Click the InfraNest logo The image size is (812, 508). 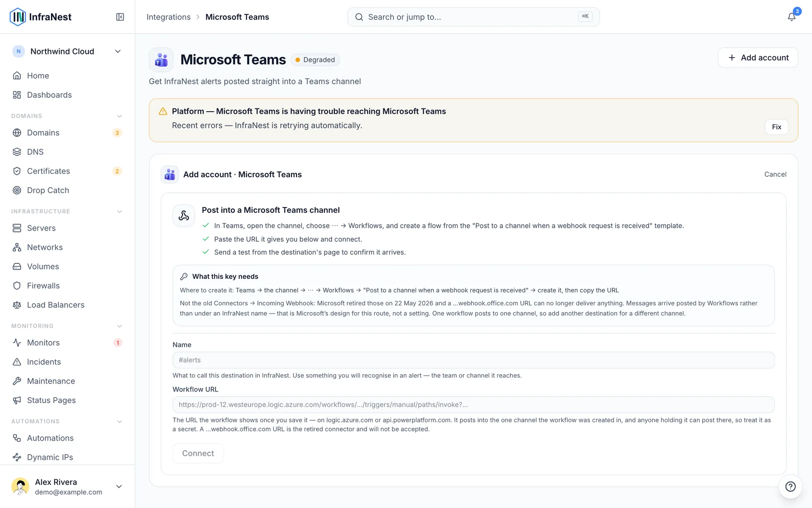click(40, 17)
